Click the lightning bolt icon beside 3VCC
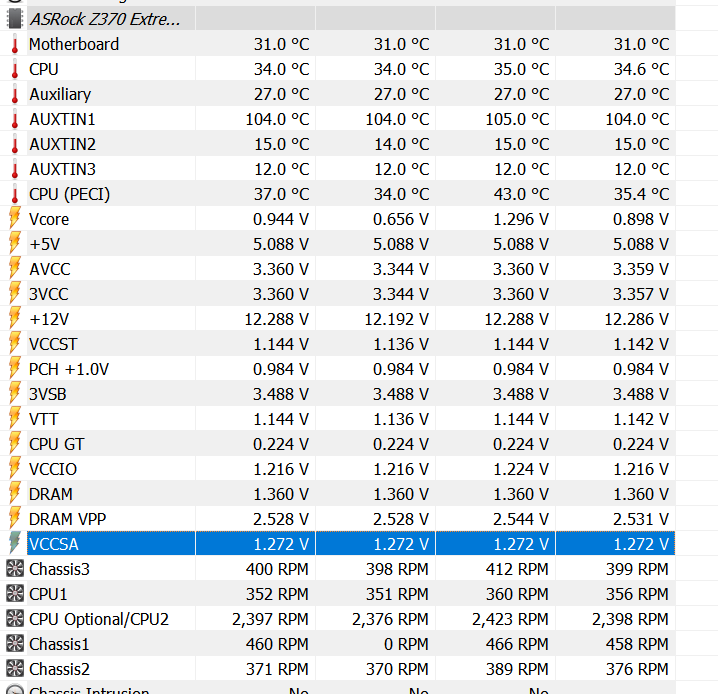The image size is (718, 694). coord(15,293)
